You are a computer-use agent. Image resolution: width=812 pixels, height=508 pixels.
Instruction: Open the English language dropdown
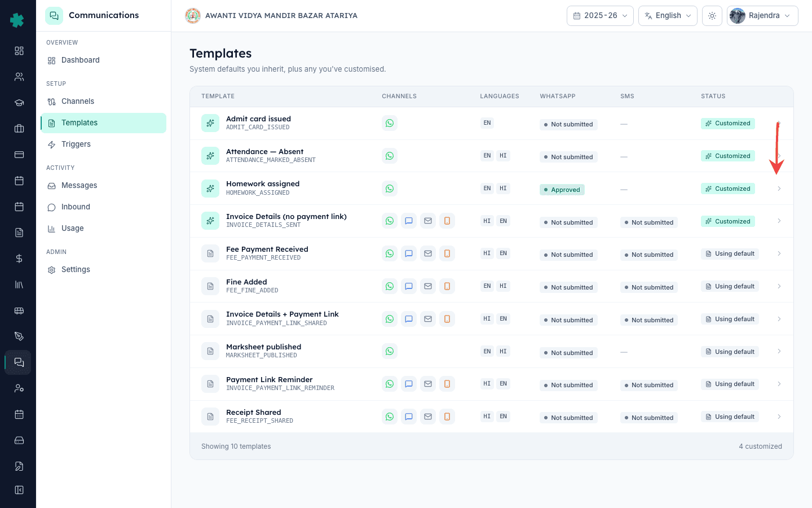click(668, 16)
